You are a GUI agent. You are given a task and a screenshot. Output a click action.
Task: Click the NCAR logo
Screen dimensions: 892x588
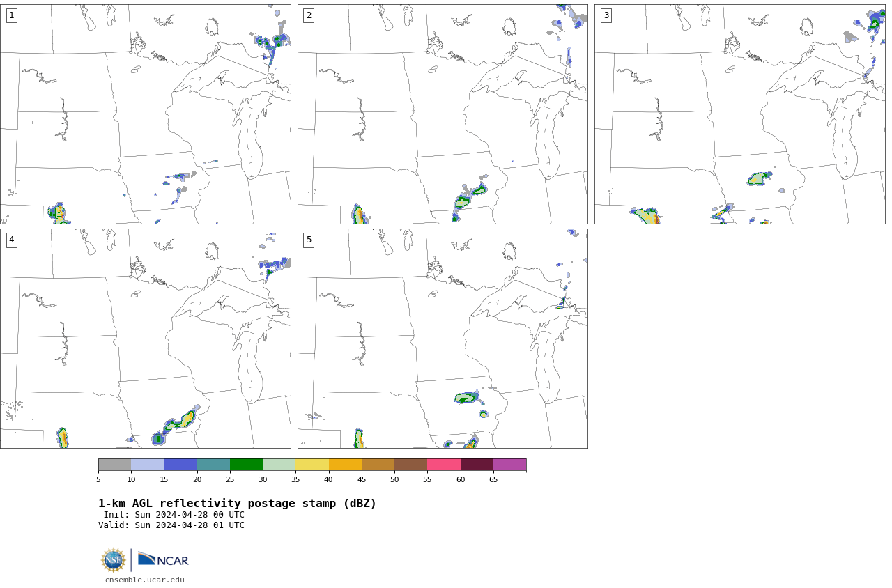pyautogui.click(x=163, y=559)
